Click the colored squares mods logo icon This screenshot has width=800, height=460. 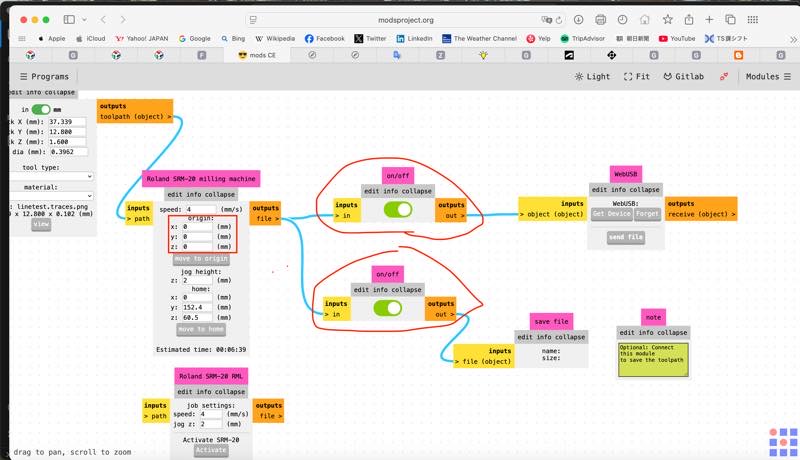(x=783, y=442)
